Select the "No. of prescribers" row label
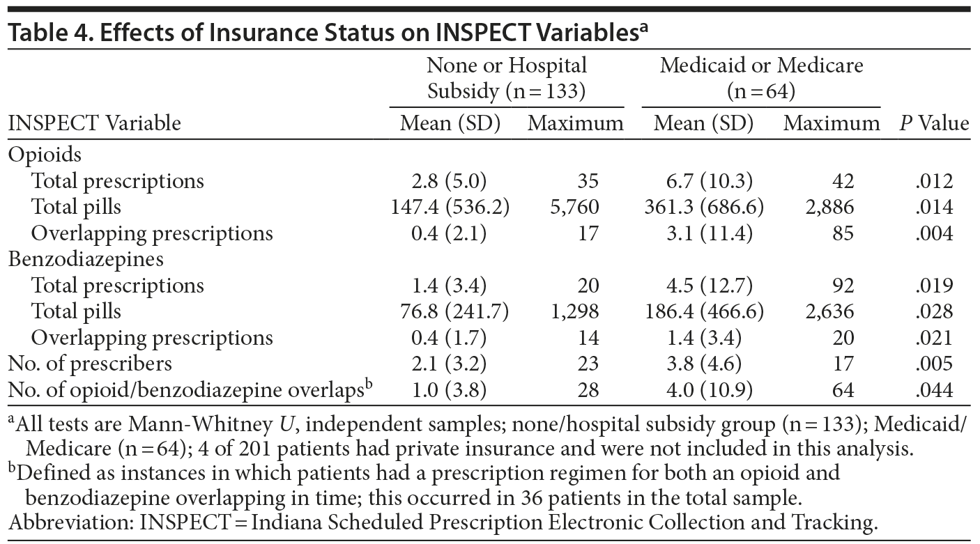 [90, 364]
